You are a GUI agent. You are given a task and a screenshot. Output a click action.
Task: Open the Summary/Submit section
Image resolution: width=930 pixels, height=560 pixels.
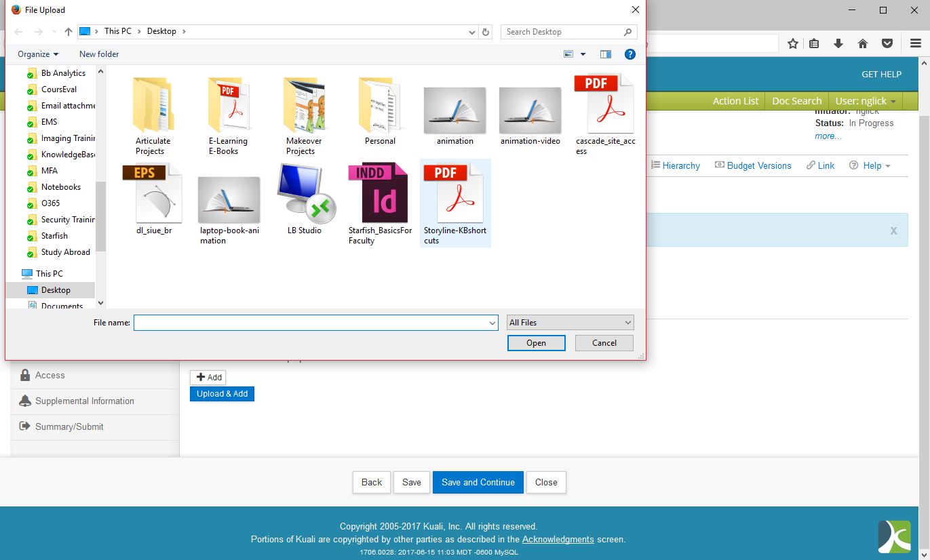pyautogui.click(x=69, y=426)
